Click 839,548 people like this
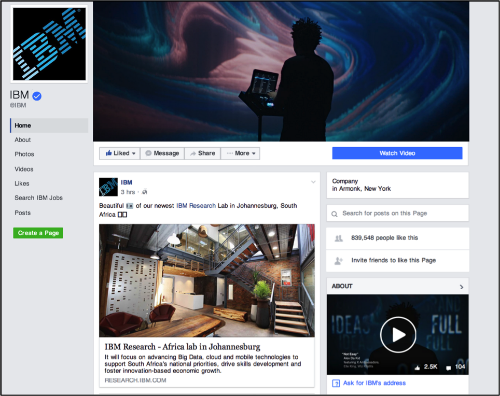This screenshot has width=500, height=396. coord(384,238)
